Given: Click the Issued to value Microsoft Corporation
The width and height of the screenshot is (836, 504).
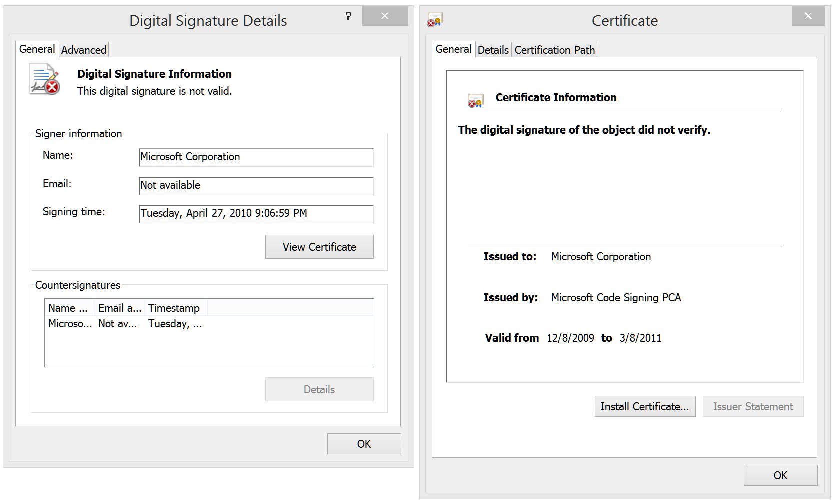Looking at the screenshot, I should 601,256.
